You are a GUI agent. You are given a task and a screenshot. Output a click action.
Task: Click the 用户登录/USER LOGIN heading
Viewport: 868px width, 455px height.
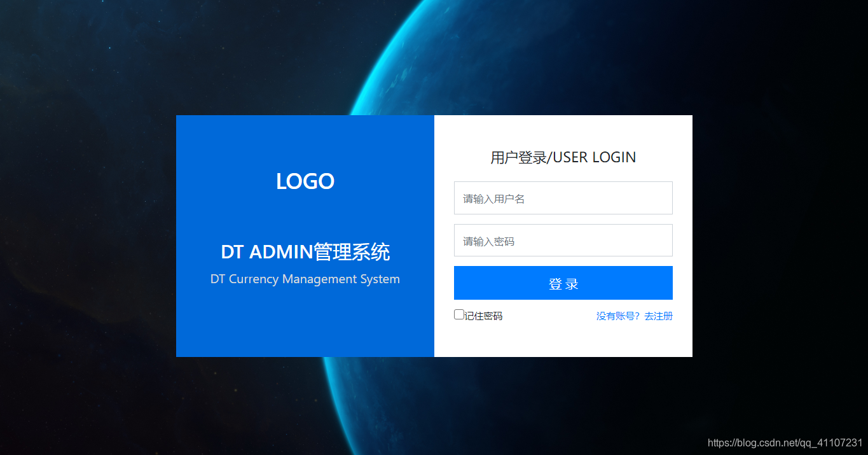pyautogui.click(x=563, y=157)
